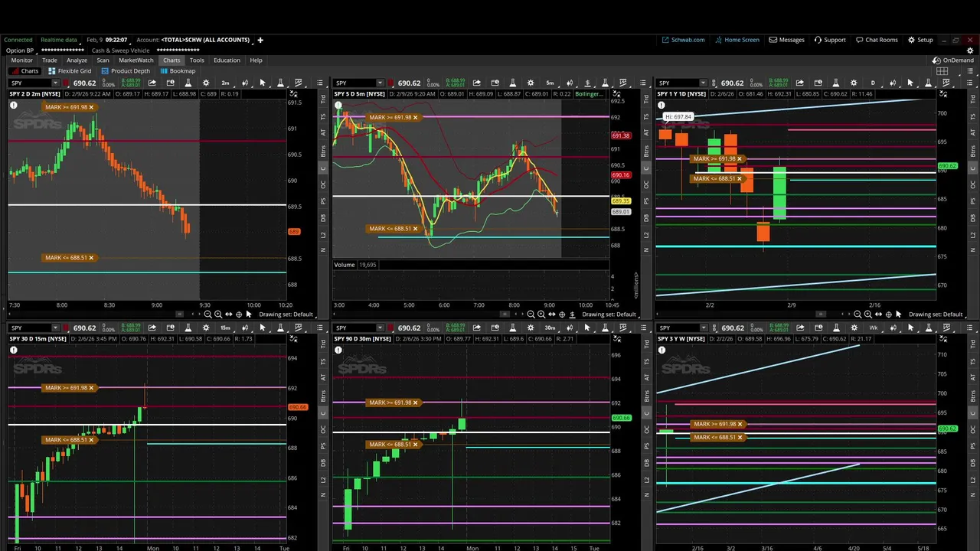
Task: Open the 30m timeframe selector
Action: click(550, 328)
